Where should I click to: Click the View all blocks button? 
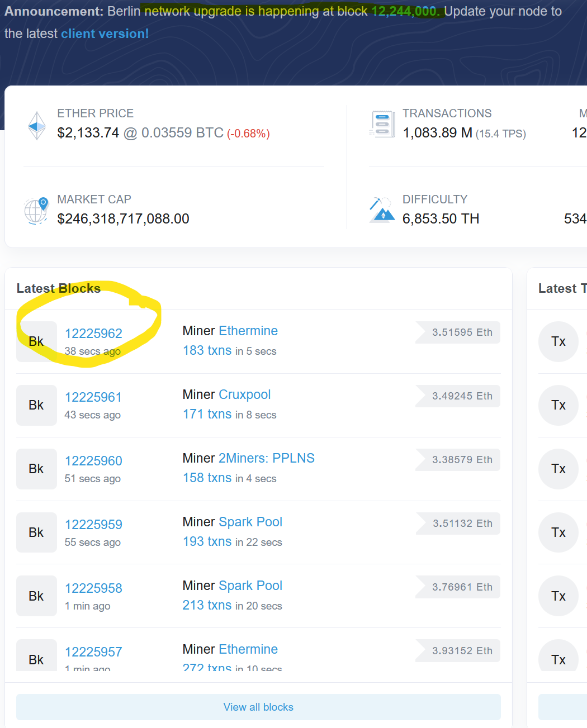258,707
